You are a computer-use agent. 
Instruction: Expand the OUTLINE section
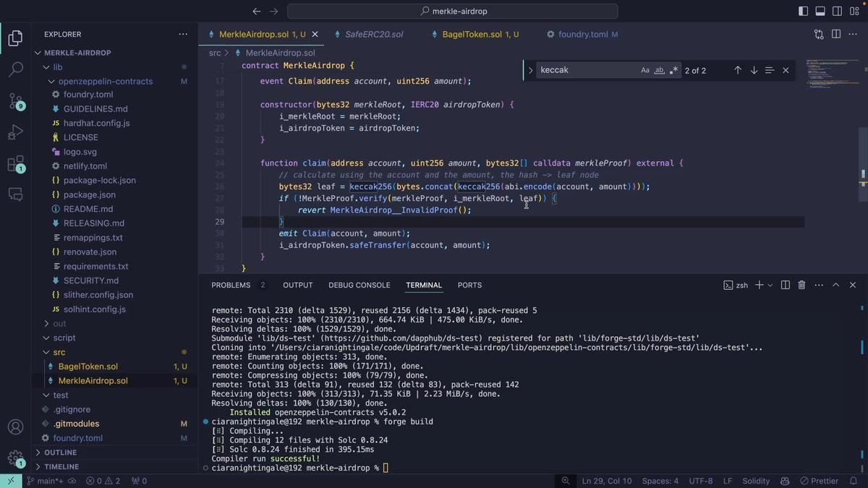[x=114, y=453]
